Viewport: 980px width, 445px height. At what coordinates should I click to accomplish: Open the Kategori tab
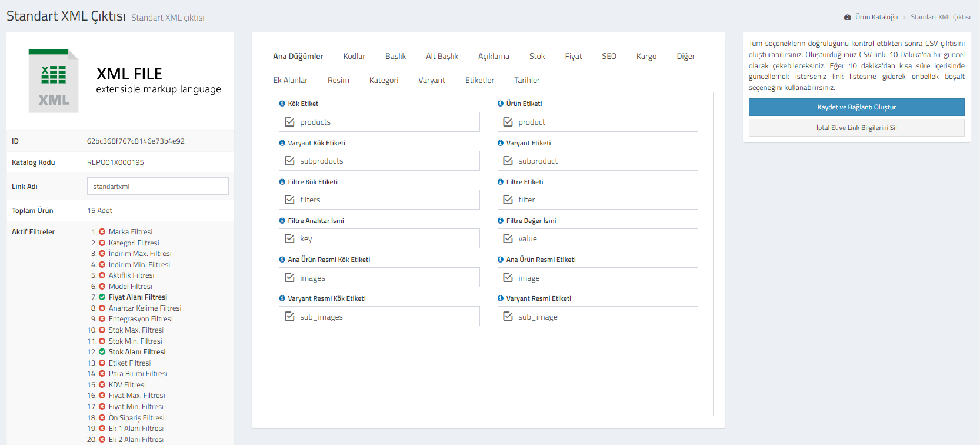pos(384,80)
